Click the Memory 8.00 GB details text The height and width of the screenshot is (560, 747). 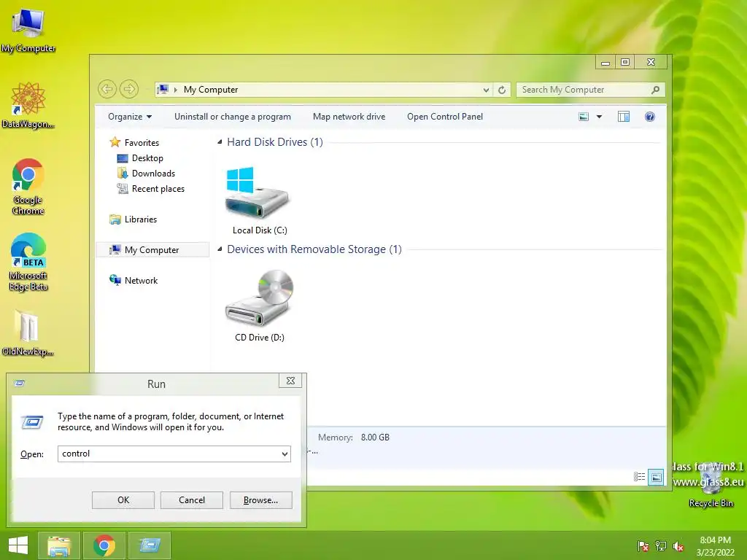tap(354, 437)
